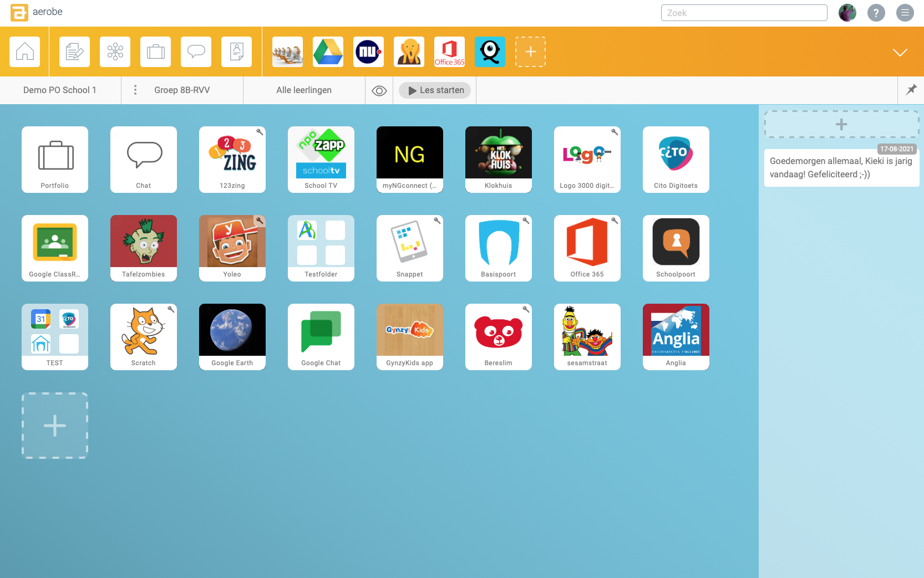Add a new tile to the grid
The height and width of the screenshot is (578, 924).
(55, 426)
